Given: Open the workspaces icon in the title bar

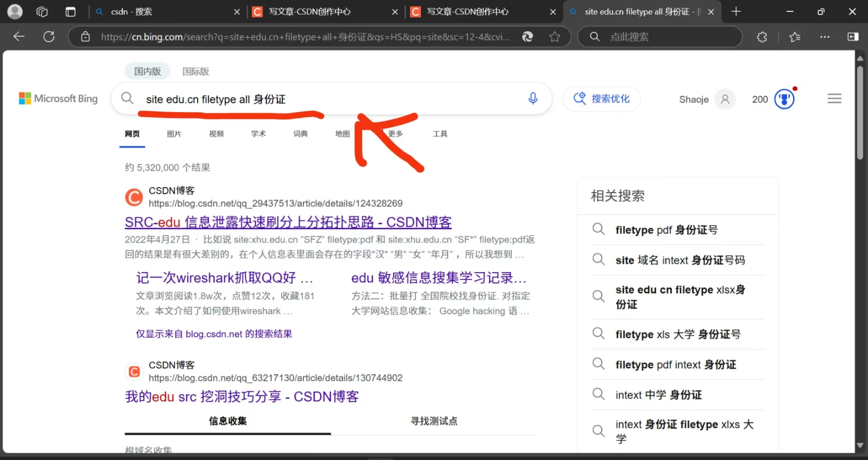Looking at the screenshot, I should tap(42, 12).
